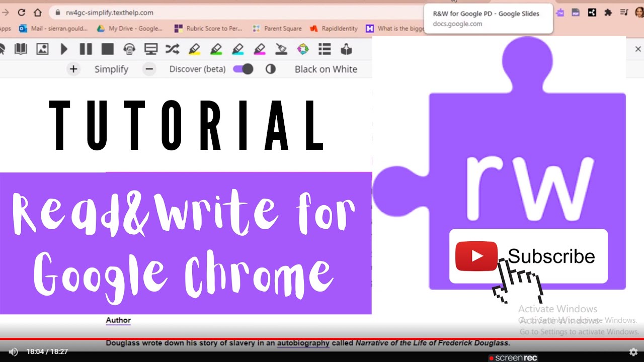Mute the video with the speaker icon

pyautogui.click(x=14, y=352)
